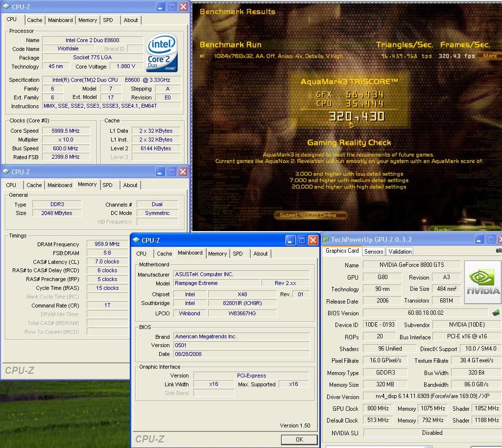Image resolution: width=502 pixels, height=448 pixels.
Task: Click the Package value Socket 775 LGA
Action: tap(93, 57)
